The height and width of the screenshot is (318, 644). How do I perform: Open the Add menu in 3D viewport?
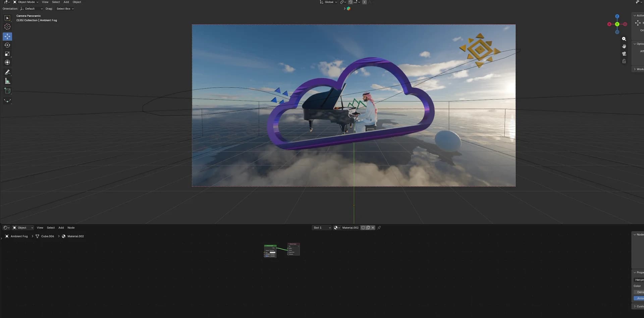coord(66,2)
